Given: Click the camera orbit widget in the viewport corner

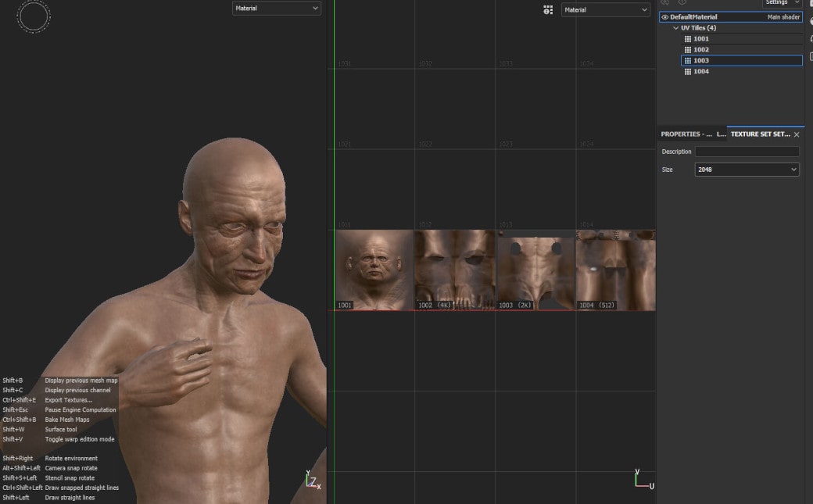Looking at the screenshot, I should point(33,16).
